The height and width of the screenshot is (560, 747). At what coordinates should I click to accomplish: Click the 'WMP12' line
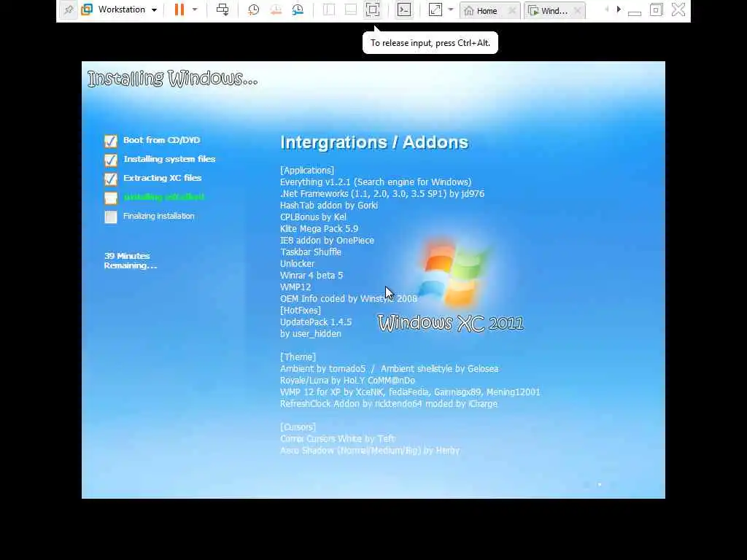click(295, 287)
